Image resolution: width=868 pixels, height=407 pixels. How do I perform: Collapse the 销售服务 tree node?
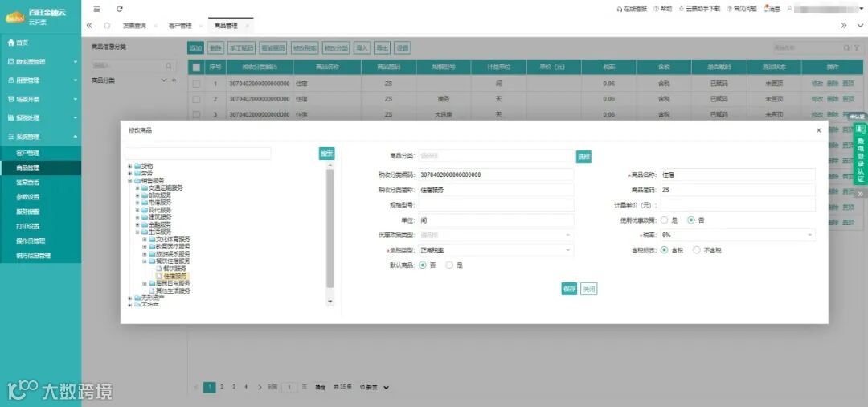coord(130,180)
